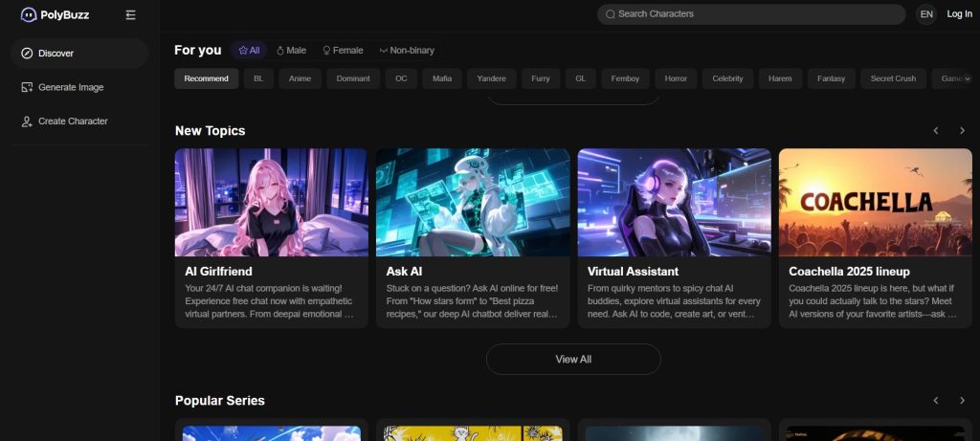The width and height of the screenshot is (980, 441).
Task: Click the Popular Series heading
Action: click(220, 401)
